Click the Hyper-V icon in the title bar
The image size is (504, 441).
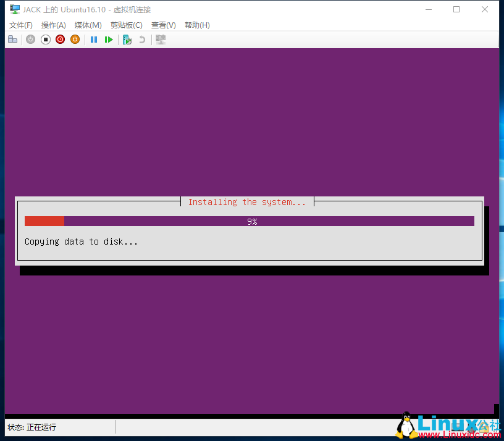click(x=14, y=9)
